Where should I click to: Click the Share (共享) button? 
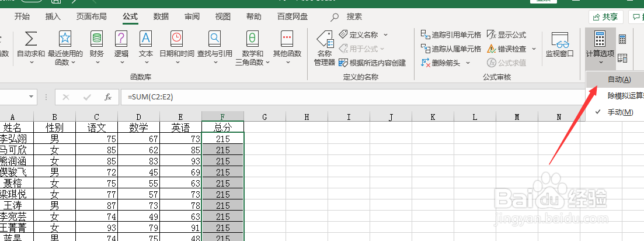[x=606, y=17]
